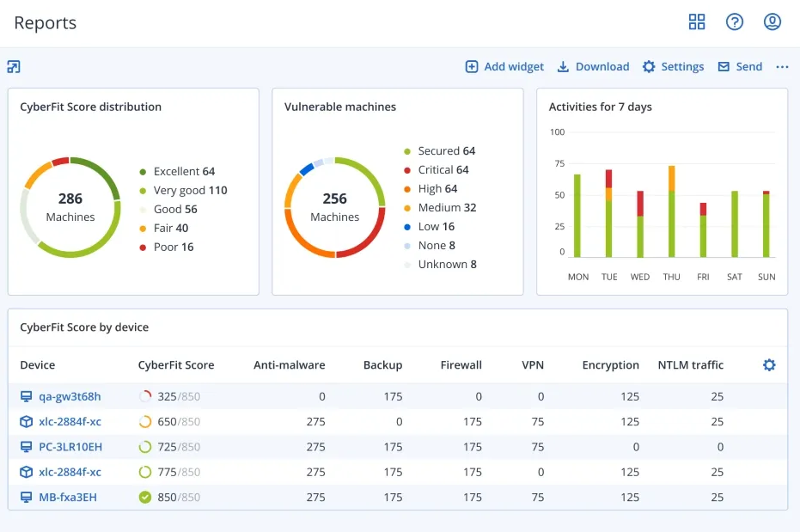800x532 pixels.
Task: Sort by VPN column header
Action: click(533, 364)
